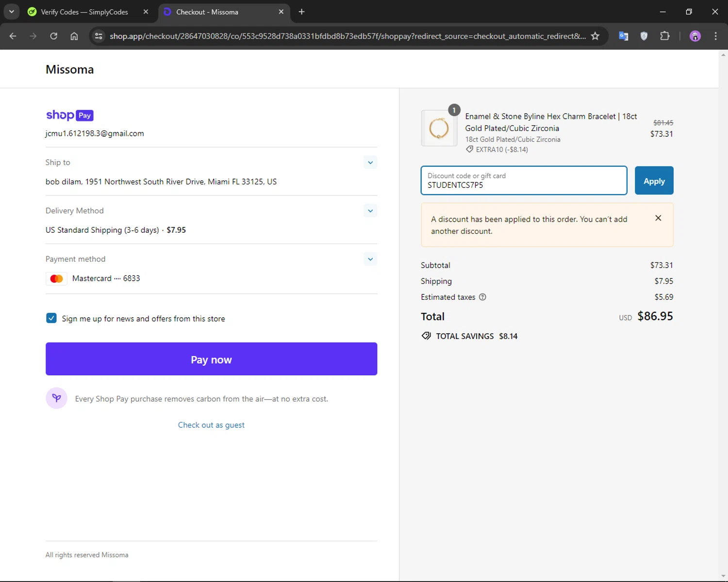Open the browser profile avatar
This screenshot has height=582, width=728.
point(695,36)
